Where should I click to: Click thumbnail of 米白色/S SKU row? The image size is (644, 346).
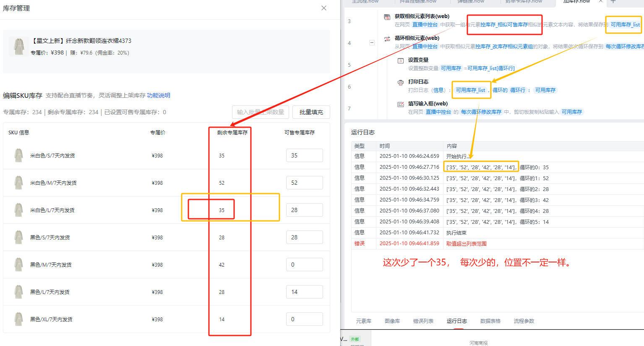pos(18,155)
